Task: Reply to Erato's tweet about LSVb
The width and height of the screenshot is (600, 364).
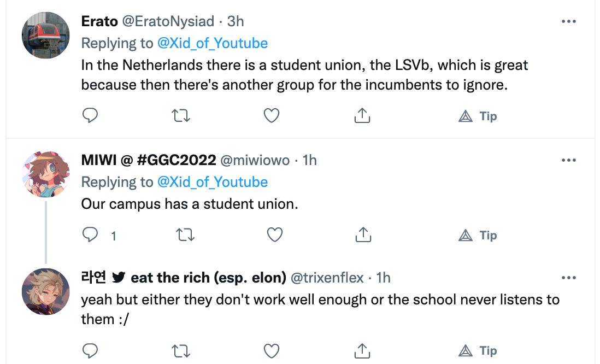Action: (90, 115)
